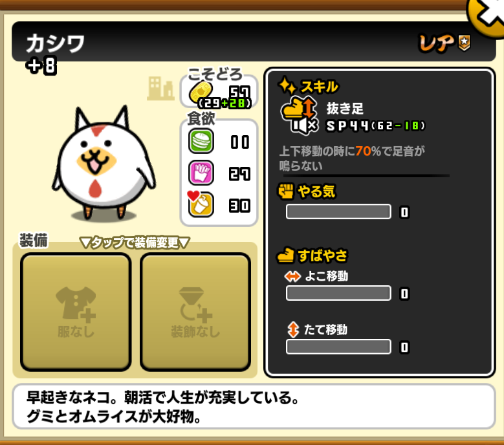Click the やる気 gauge bar
Screen dimensions: 504x445
[x=338, y=212]
